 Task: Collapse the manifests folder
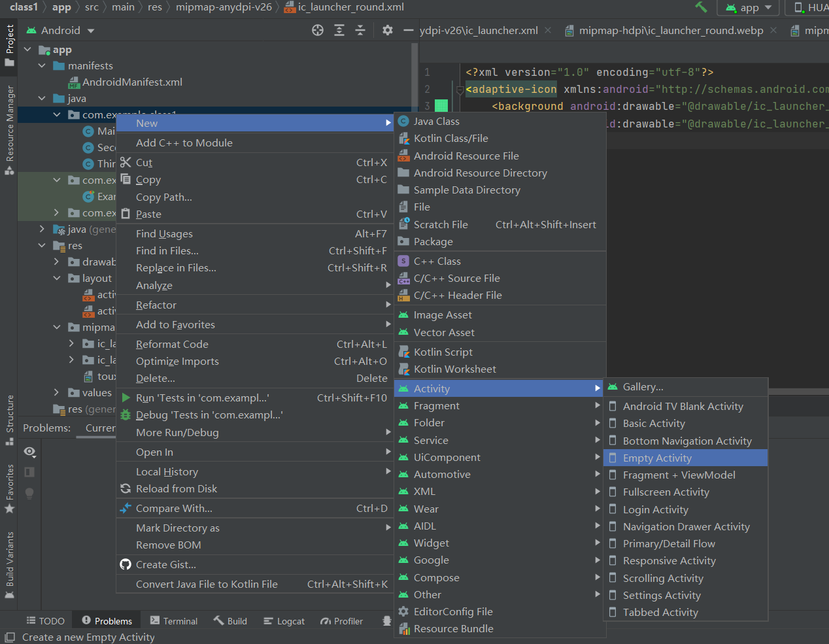tap(42, 66)
